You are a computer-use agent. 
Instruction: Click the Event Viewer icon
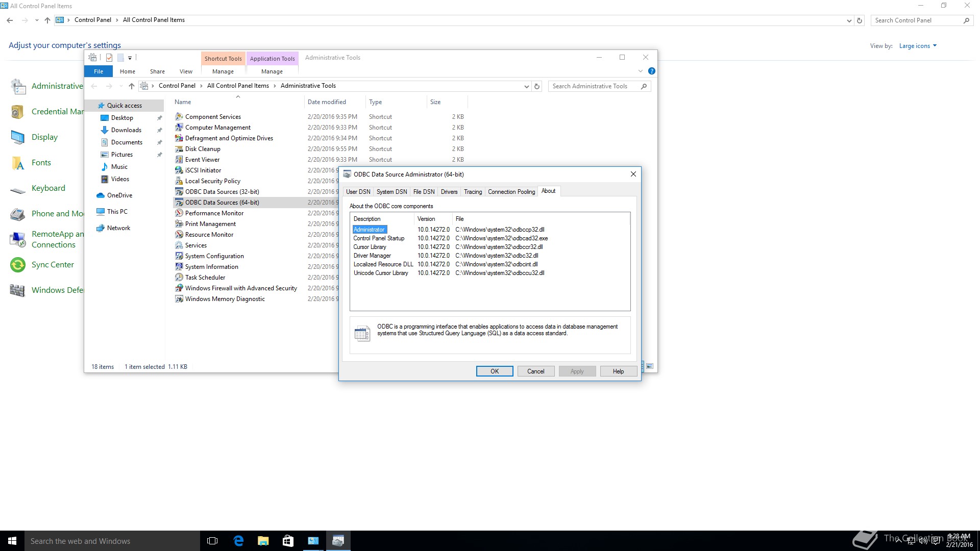[x=179, y=160]
